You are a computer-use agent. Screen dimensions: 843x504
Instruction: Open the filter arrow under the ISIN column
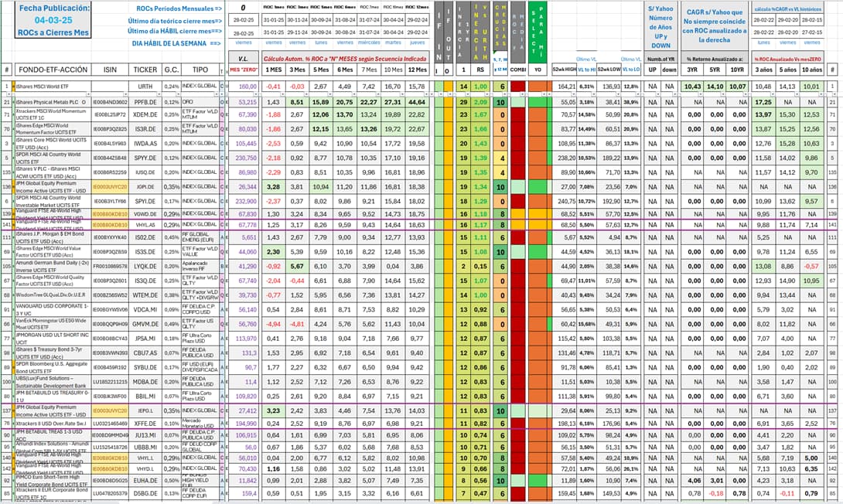125,94
